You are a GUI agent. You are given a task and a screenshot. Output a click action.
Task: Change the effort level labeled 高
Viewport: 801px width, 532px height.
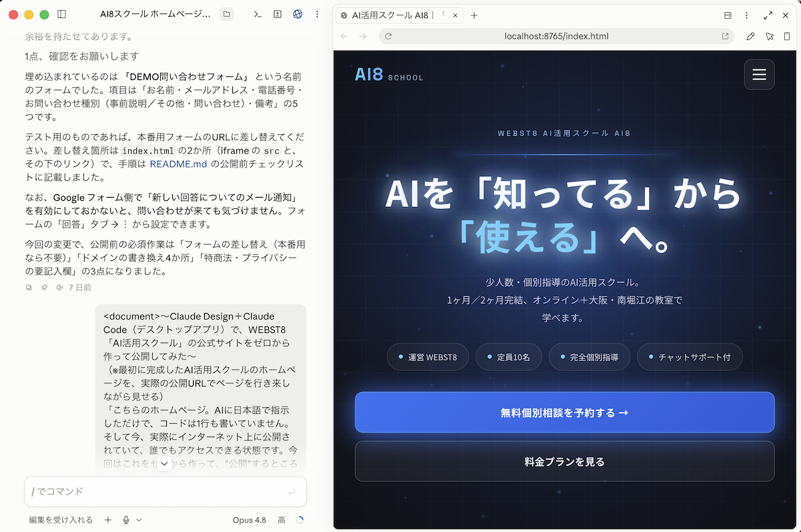(282, 520)
